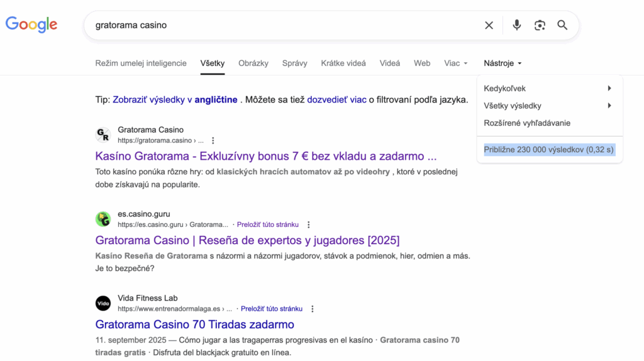Start voice search with microphone icon

[516, 25]
